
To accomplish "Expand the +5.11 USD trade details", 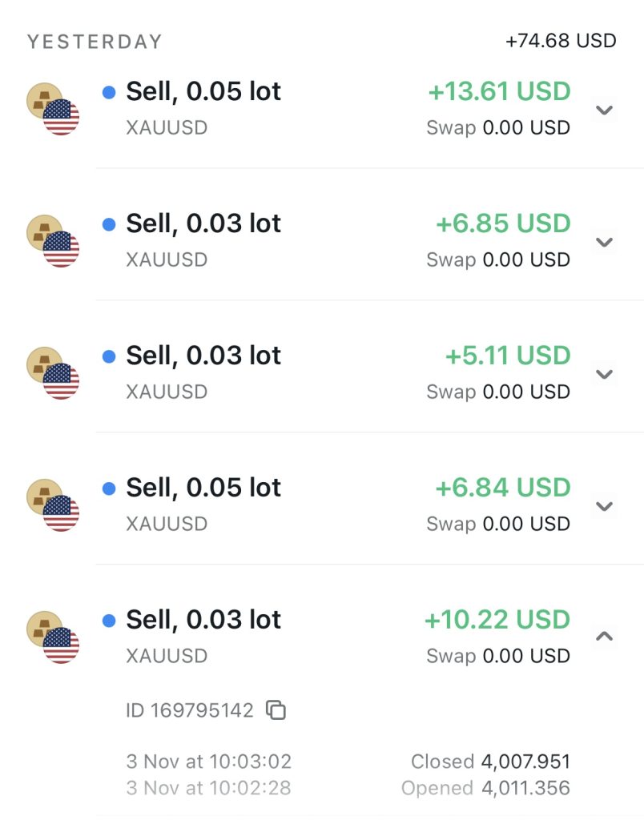I will coord(605,374).
